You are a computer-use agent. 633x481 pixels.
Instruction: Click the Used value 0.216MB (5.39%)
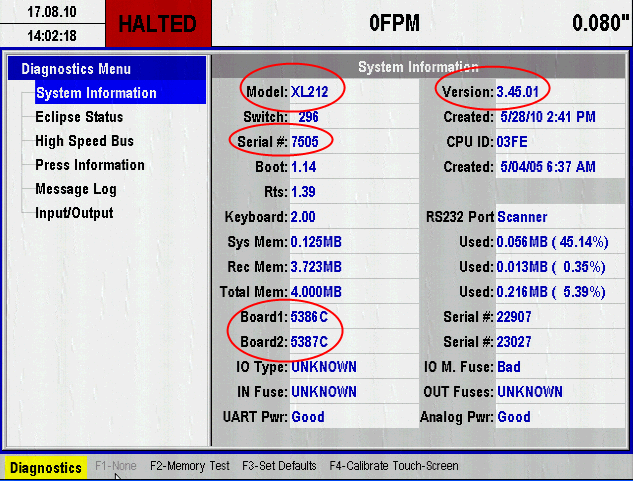551,292
